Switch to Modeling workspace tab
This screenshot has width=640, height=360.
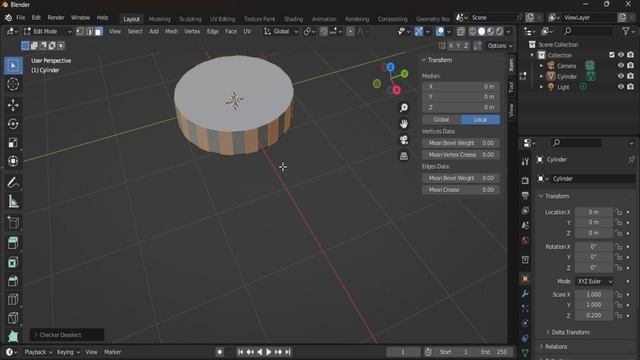tap(160, 19)
